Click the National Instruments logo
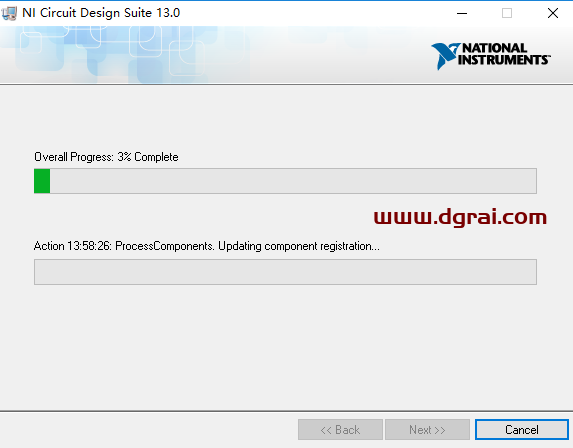 coord(490,56)
